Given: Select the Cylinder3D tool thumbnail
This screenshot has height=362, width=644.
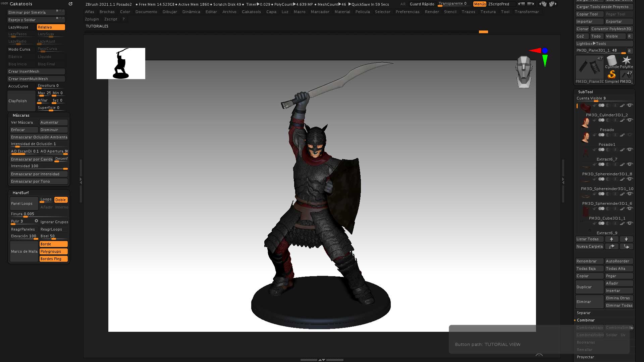Looking at the screenshot, I should [612, 62].
